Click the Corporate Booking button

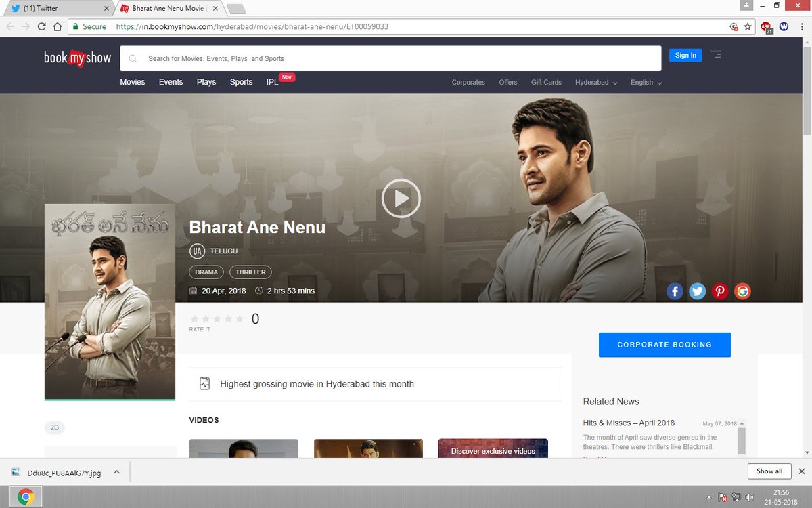pos(664,345)
